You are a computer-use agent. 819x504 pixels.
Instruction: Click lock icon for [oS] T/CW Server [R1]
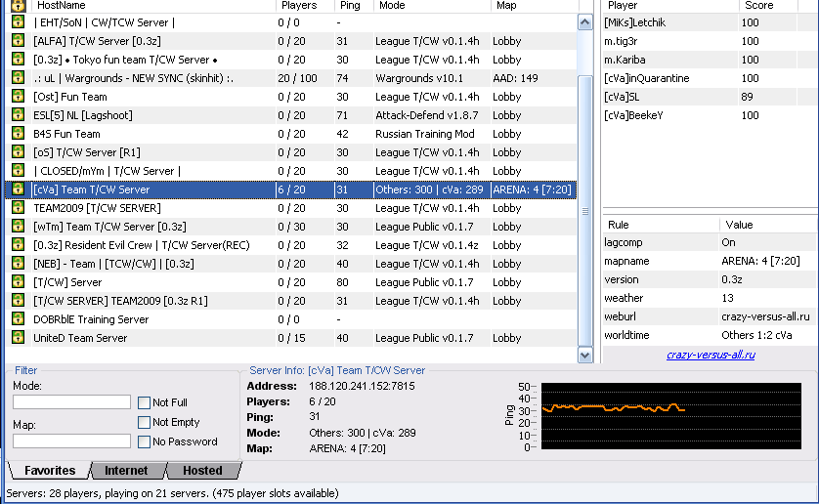19,151
